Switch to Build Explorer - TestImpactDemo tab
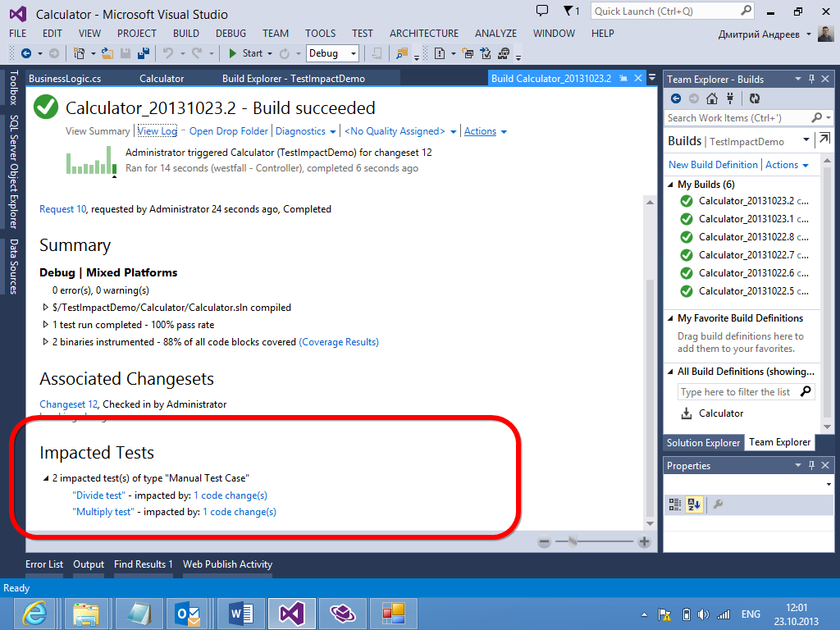Screen dimensions: 840x630 pos(294,78)
